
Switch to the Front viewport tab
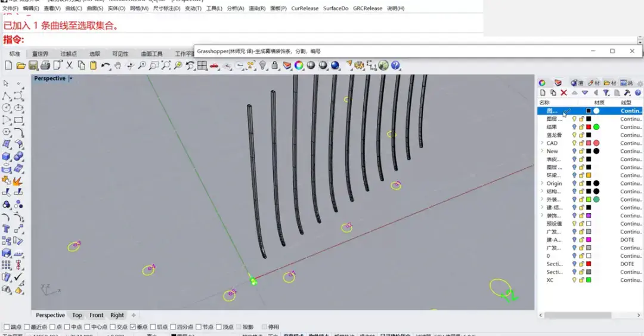pos(97,315)
